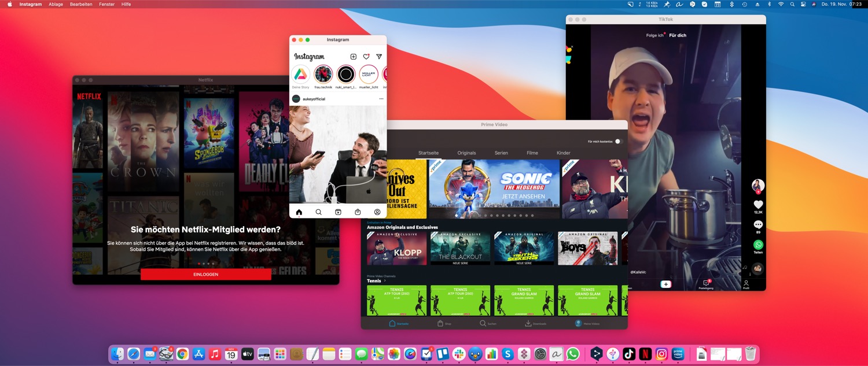Open the frau.technik Instagram story

323,75
